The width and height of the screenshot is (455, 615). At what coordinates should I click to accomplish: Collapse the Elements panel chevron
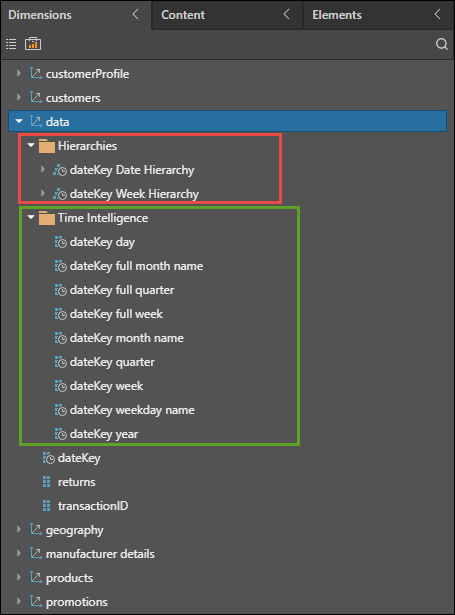(x=437, y=15)
